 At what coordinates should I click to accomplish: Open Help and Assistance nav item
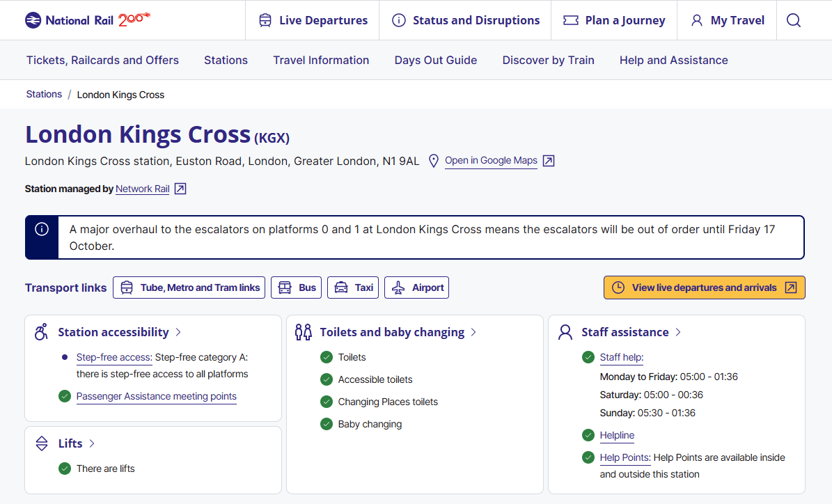674,60
